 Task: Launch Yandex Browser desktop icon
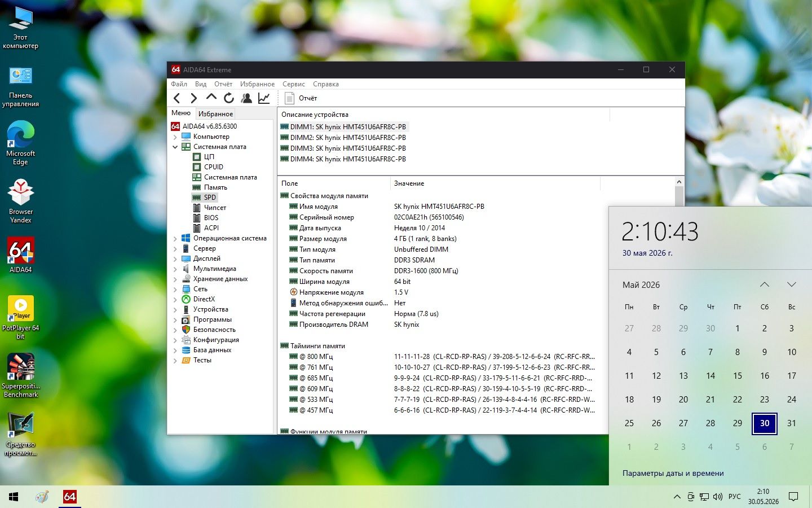(21, 201)
